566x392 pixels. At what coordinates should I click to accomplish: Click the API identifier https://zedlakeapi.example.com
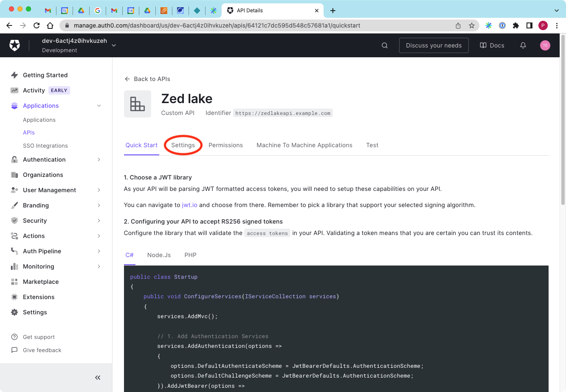tap(283, 113)
